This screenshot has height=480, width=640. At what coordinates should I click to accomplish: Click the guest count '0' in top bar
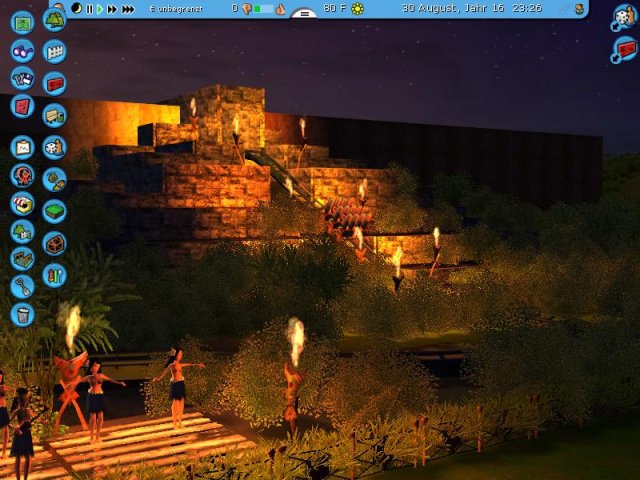[235, 8]
